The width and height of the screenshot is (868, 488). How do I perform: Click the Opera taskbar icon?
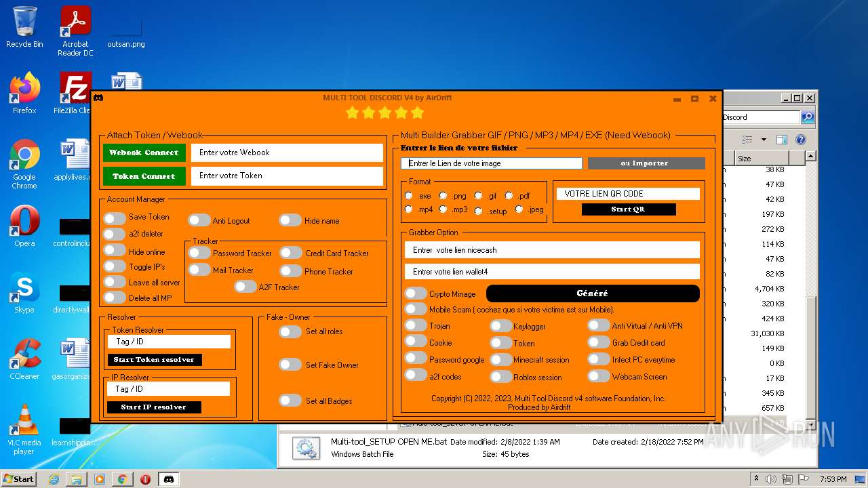click(x=145, y=479)
